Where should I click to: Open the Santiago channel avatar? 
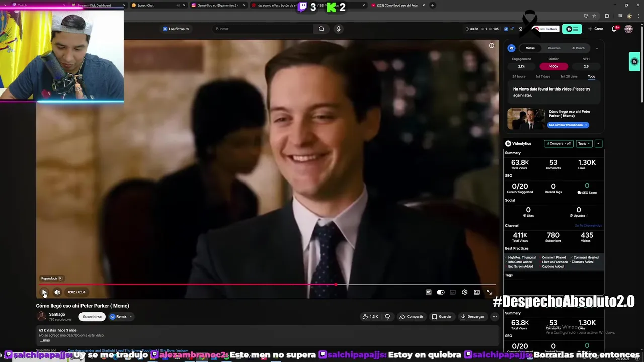42,316
